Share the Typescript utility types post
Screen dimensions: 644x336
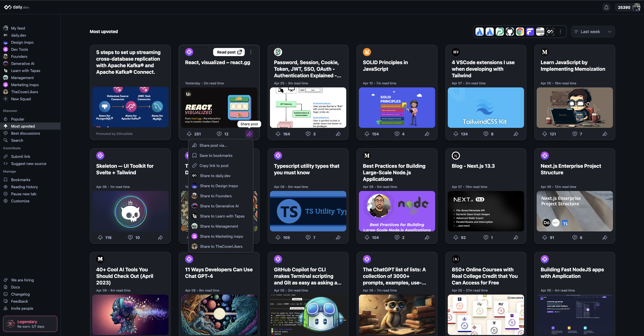coord(338,237)
